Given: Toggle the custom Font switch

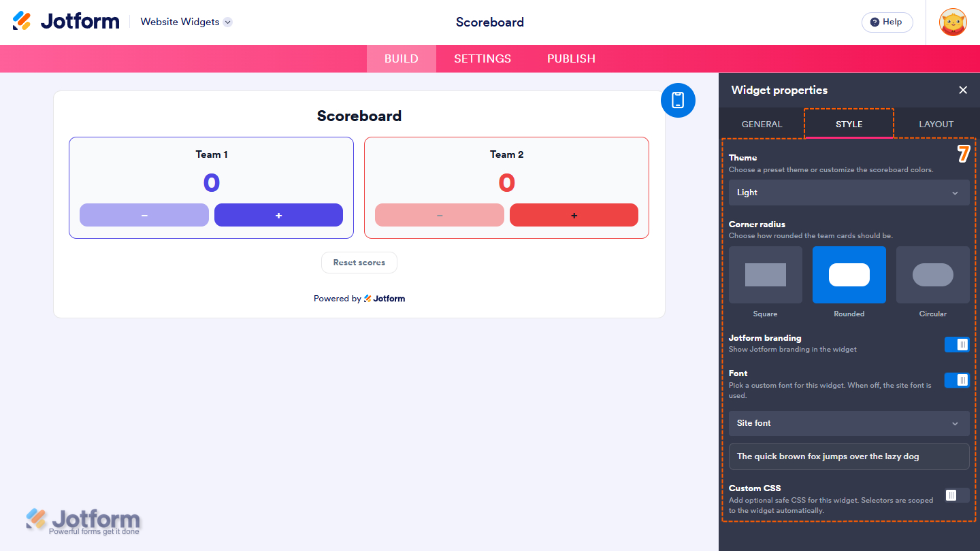Looking at the screenshot, I should (956, 380).
